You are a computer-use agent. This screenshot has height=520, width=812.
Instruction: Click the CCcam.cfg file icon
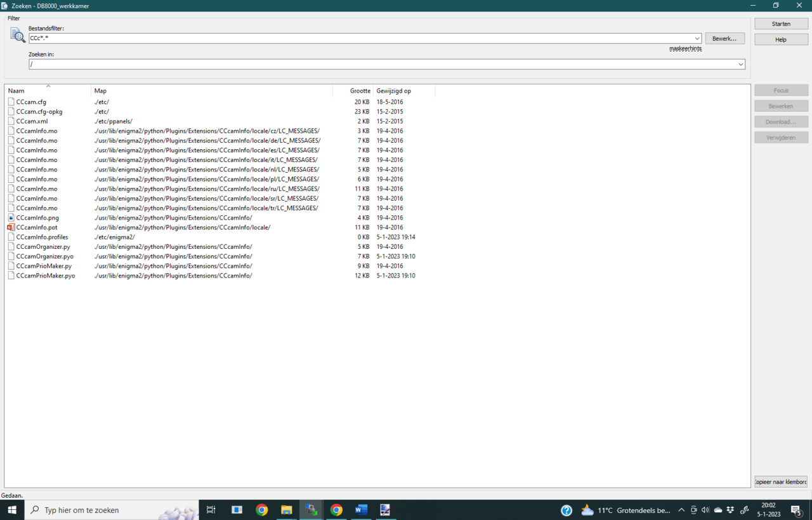(11, 102)
